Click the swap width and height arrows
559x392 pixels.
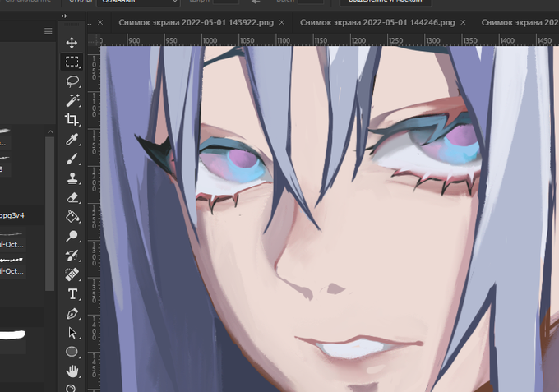click(x=256, y=2)
